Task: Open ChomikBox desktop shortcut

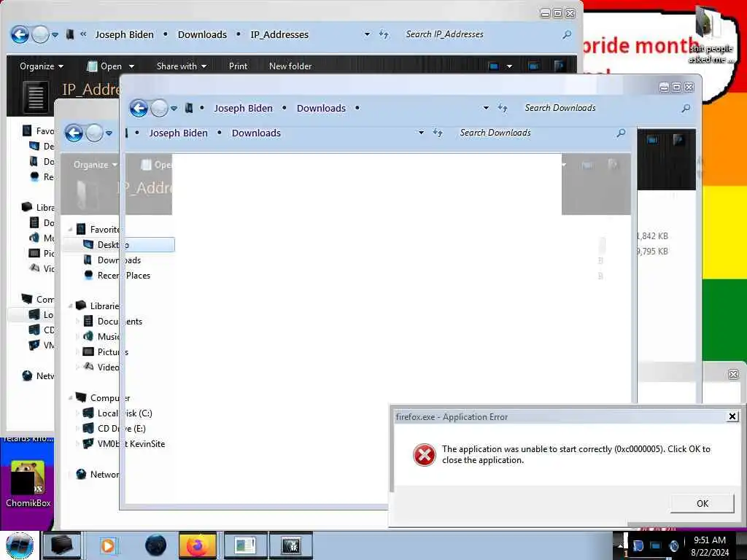Action: (28, 484)
